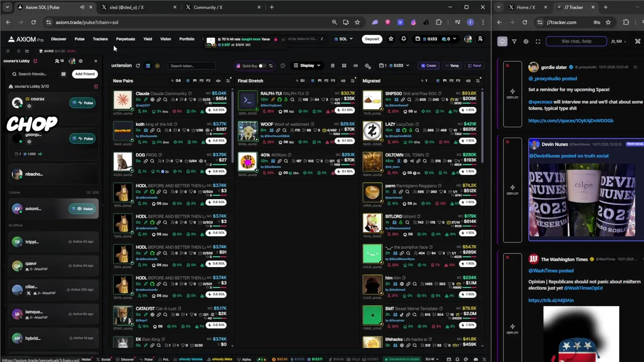Click the settings cog under AXIOM logo
This screenshot has height=362, width=644.
pos(8,51)
